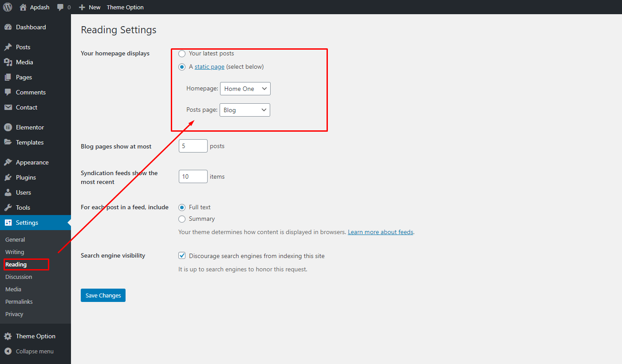Click the Dashboard gauge icon
Viewport: 622px width, 364px height.
click(8, 27)
